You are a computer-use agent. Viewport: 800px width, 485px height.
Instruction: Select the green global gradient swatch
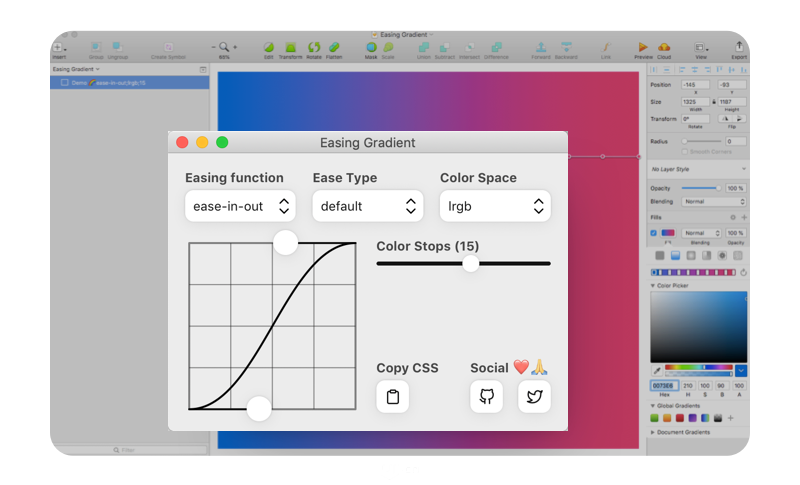(655, 418)
